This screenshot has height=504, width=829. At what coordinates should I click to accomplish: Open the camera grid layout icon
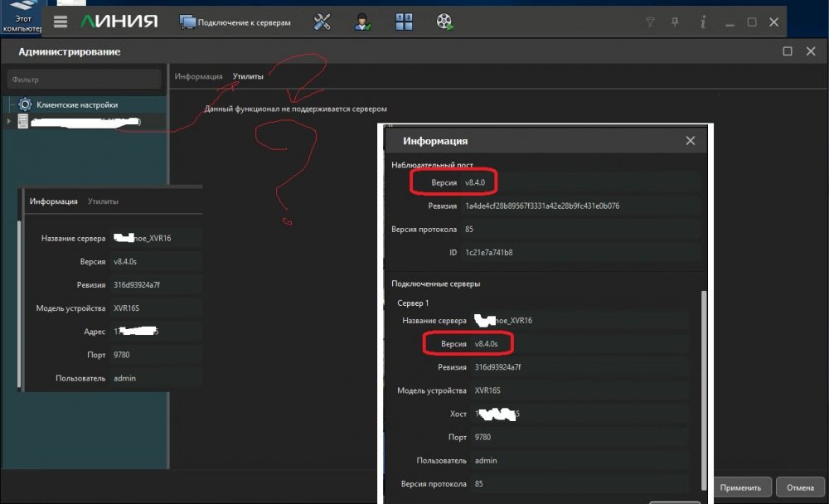404,22
